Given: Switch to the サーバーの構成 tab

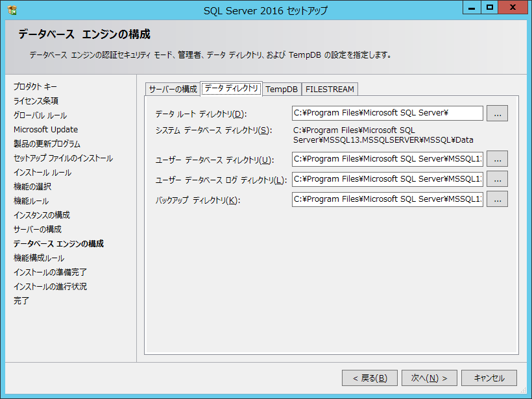Looking at the screenshot, I should (x=173, y=89).
